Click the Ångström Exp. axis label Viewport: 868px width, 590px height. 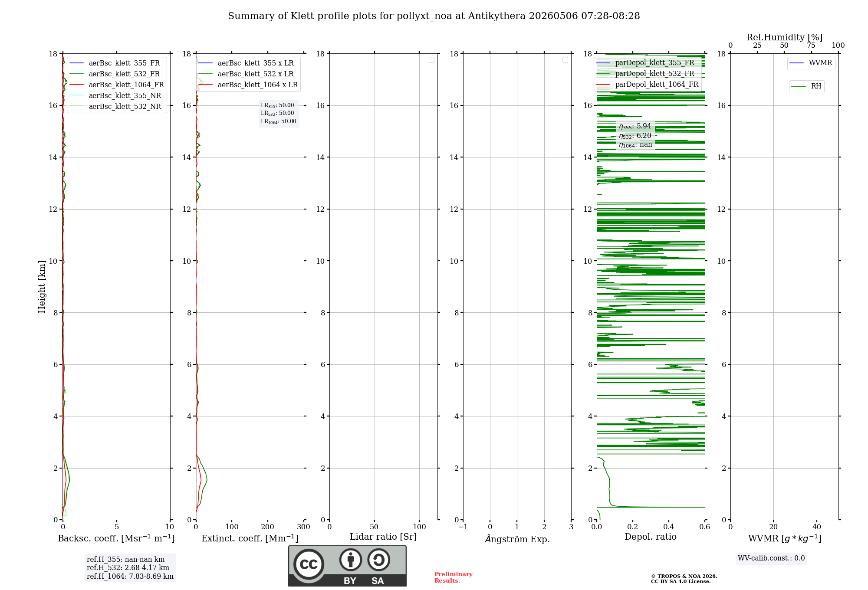coord(517,539)
